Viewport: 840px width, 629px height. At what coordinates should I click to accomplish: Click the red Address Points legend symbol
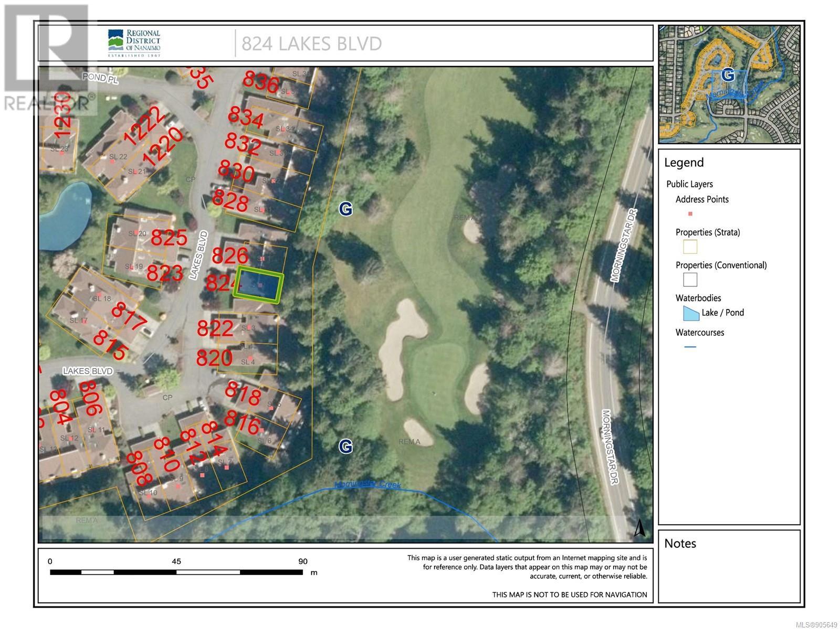click(x=690, y=214)
